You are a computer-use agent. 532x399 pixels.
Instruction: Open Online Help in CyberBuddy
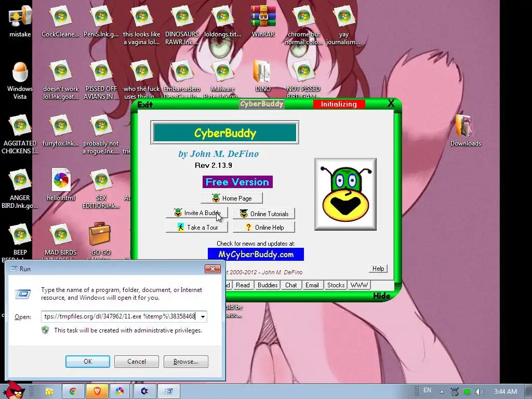pyautogui.click(x=264, y=228)
